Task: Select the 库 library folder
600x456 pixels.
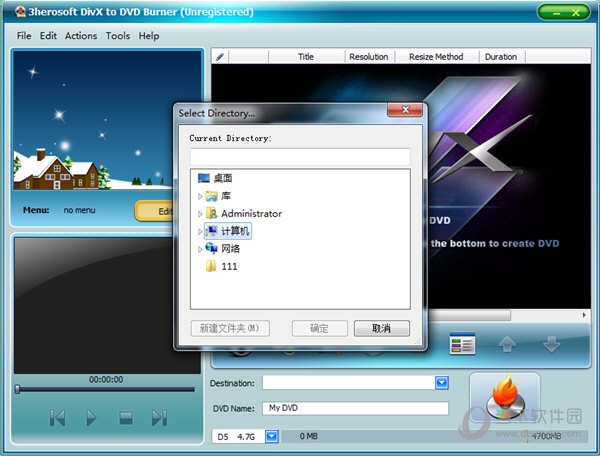Action: 218,196
